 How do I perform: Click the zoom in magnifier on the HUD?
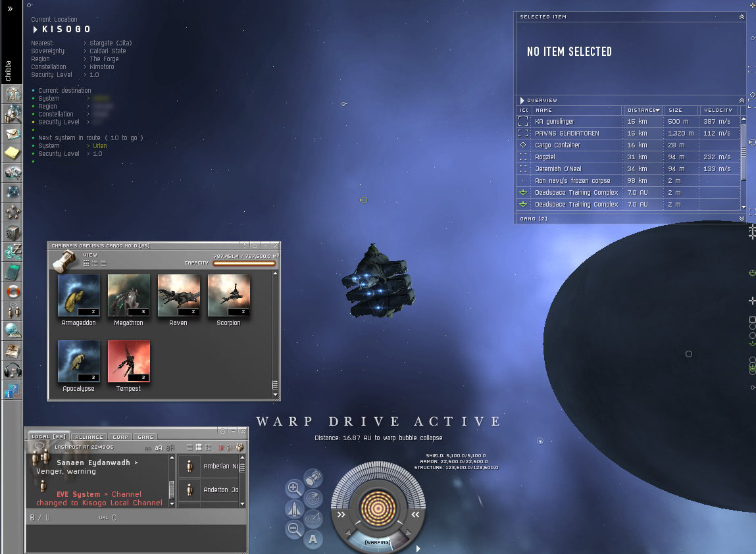coord(293,488)
